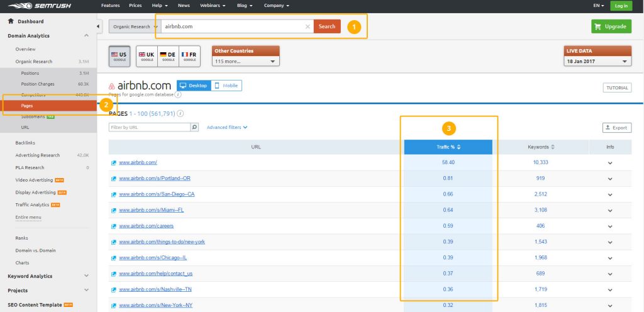Open Backlinks in the sidebar
The height and width of the screenshot is (312, 644).
[x=25, y=143]
